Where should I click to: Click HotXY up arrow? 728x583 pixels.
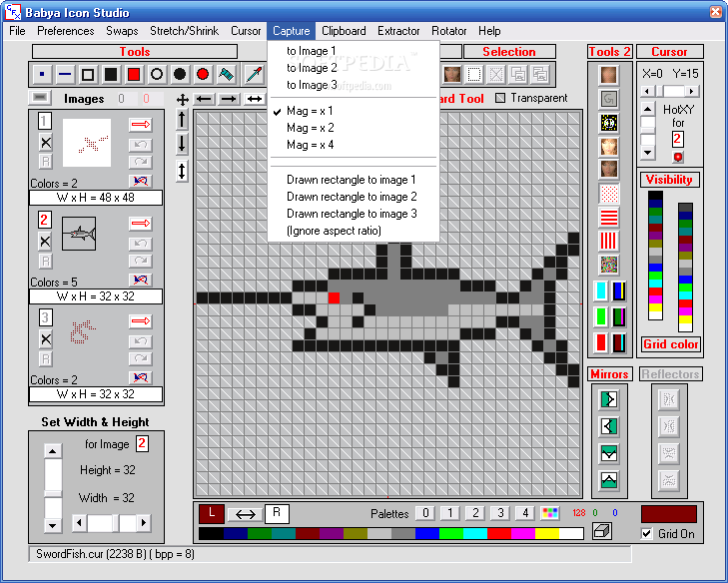[x=648, y=110]
